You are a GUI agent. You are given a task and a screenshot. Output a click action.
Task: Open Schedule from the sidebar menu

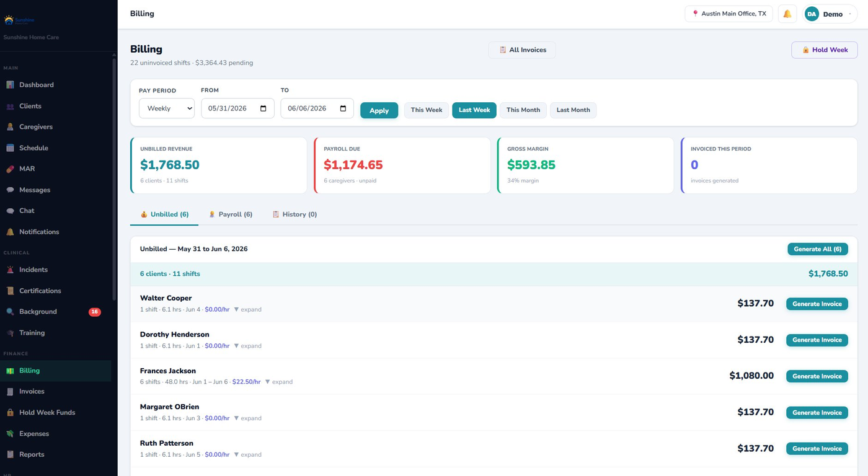coord(56,148)
